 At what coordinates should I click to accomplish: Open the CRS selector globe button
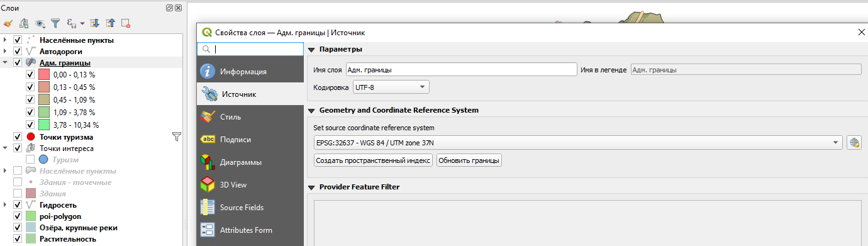(x=854, y=143)
